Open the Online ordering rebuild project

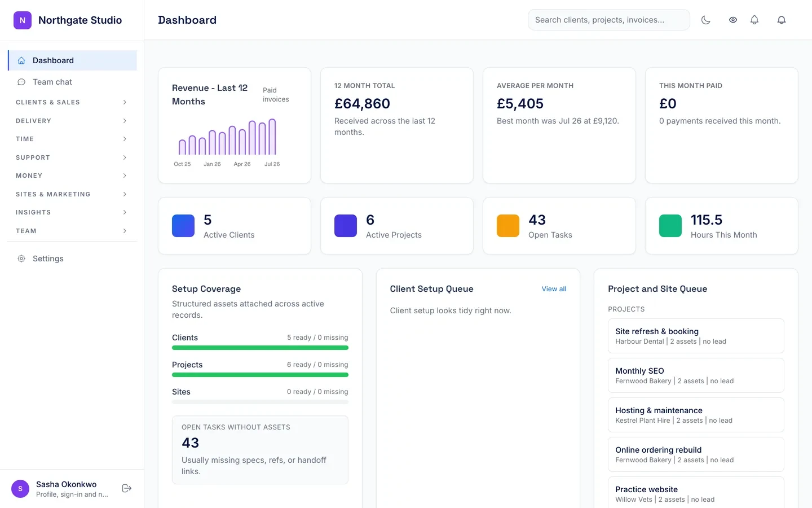pyautogui.click(x=696, y=454)
